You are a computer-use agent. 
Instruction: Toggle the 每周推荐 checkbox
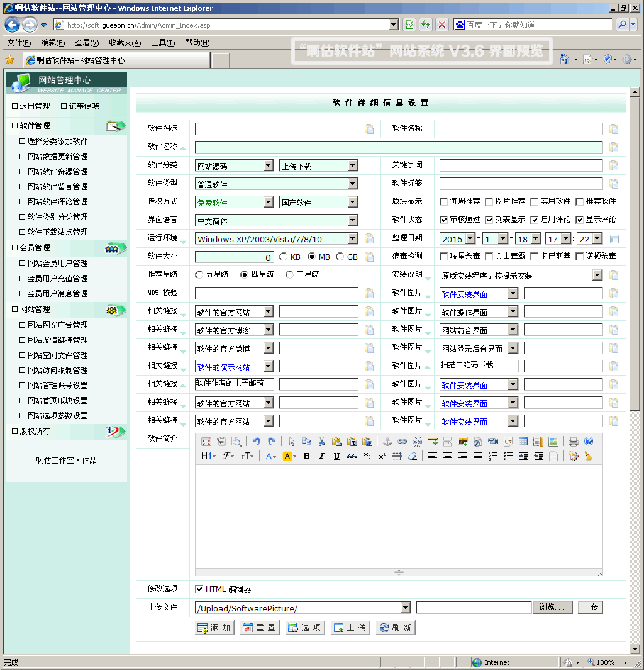tap(445, 202)
